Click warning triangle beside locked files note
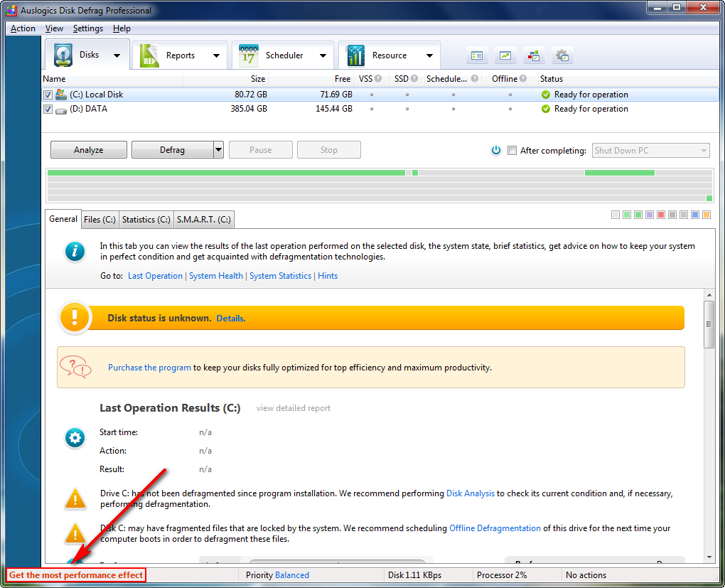Viewport: 725px width, 588px height. coord(75,533)
